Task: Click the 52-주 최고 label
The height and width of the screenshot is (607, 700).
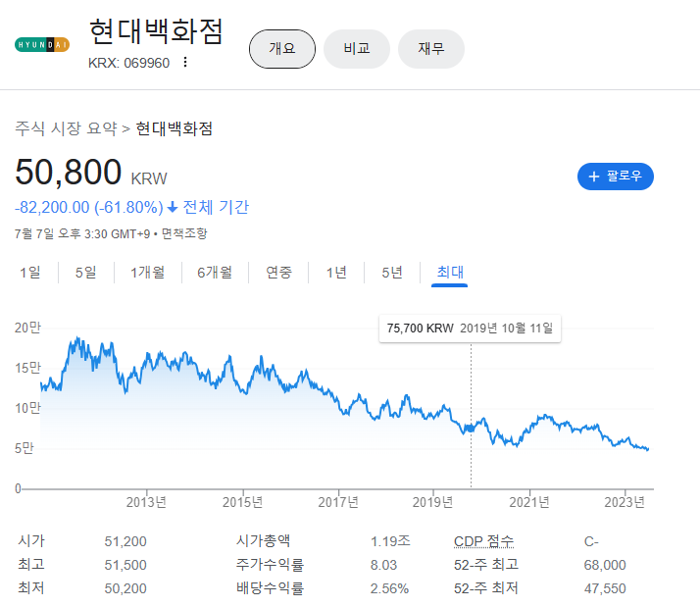Action: point(486,565)
